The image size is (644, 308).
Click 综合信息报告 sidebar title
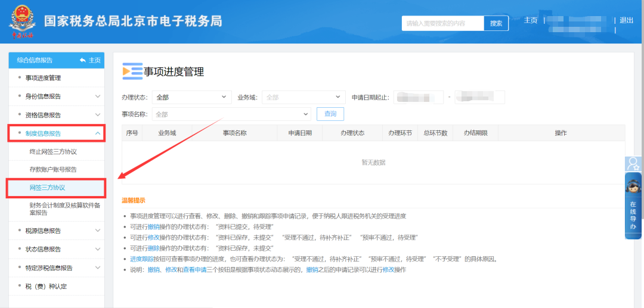coord(35,60)
